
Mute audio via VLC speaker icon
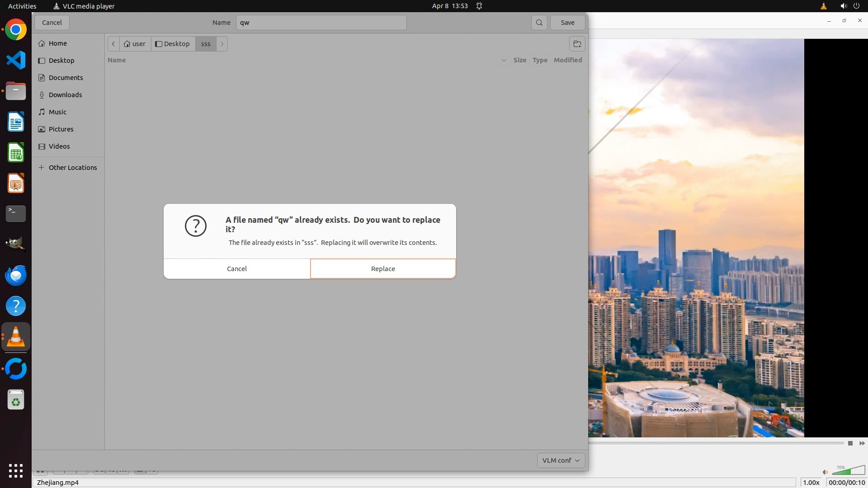(x=825, y=472)
